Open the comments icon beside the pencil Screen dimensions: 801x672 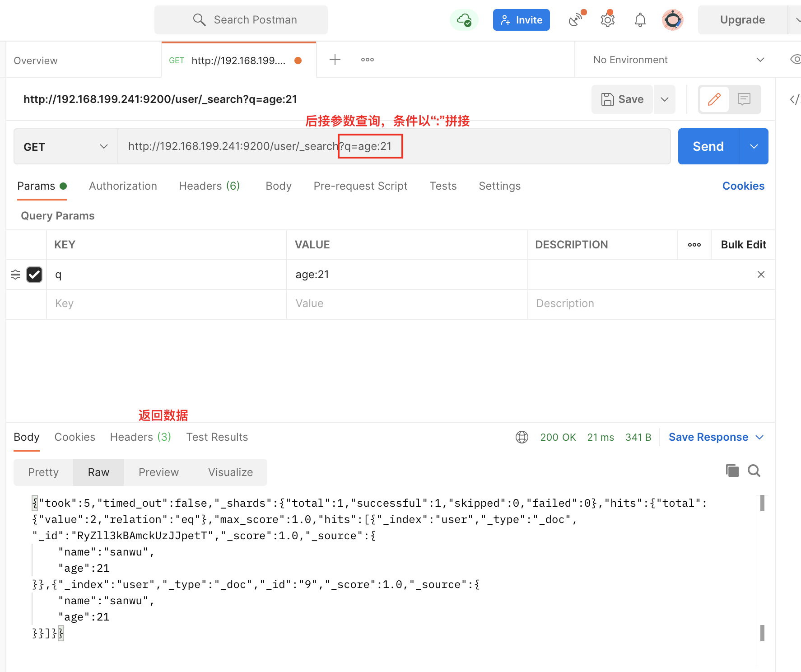tap(744, 99)
